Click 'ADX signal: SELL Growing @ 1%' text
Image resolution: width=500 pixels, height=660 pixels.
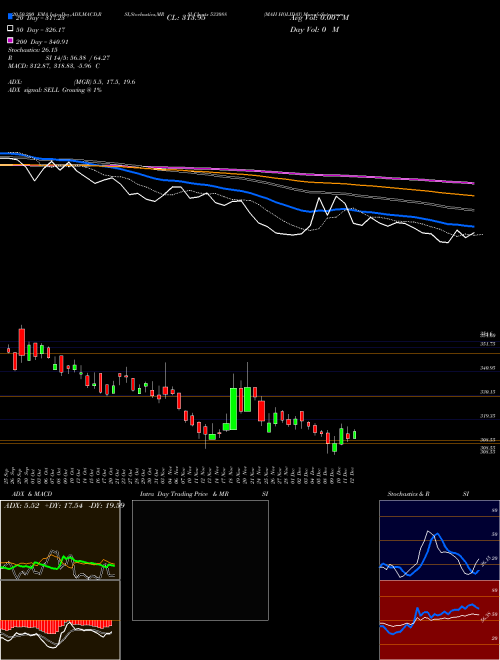pyautogui.click(x=55, y=90)
